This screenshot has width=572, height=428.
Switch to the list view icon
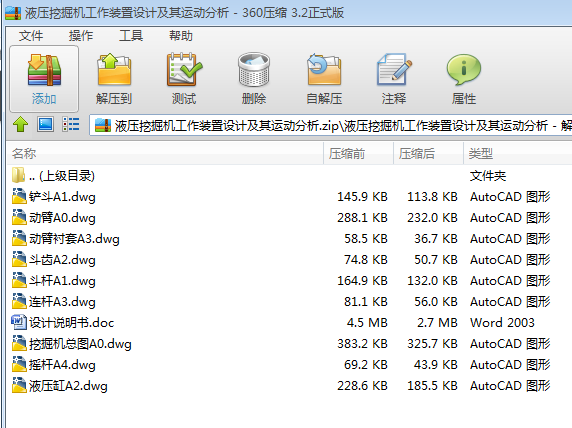pyautogui.click(x=70, y=124)
